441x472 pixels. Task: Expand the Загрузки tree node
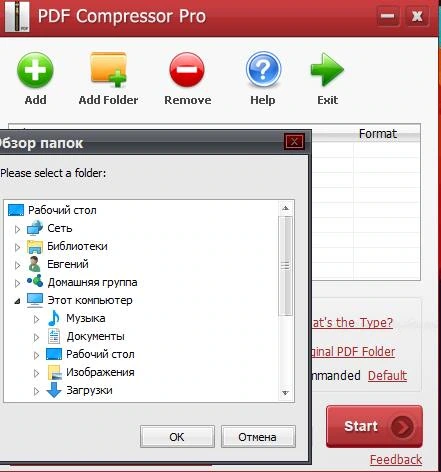click(x=36, y=391)
